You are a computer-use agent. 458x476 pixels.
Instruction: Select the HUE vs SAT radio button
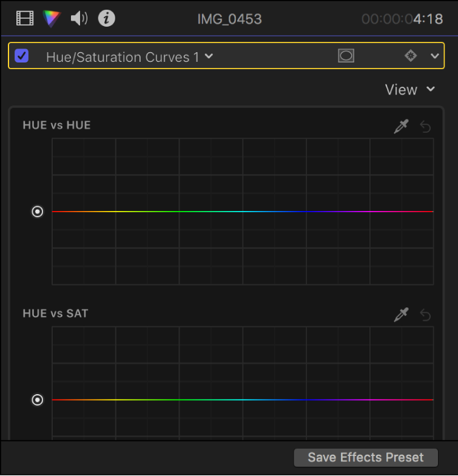(x=38, y=400)
